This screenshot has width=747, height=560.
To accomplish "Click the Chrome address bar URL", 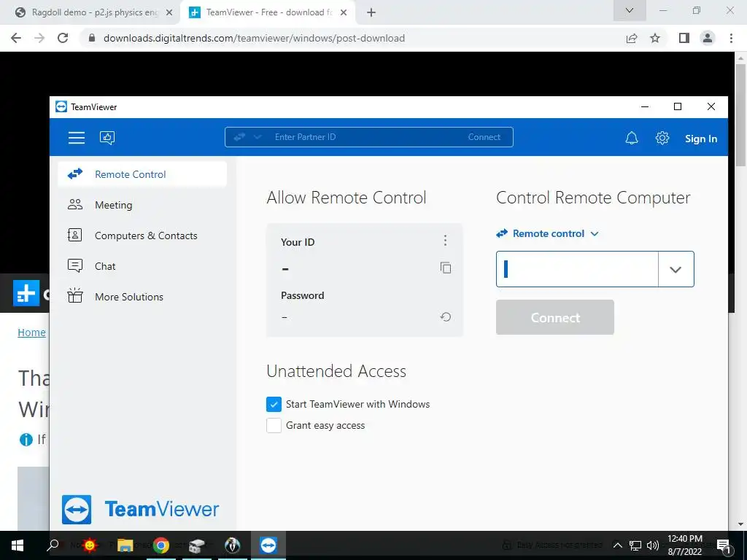I will pos(254,38).
